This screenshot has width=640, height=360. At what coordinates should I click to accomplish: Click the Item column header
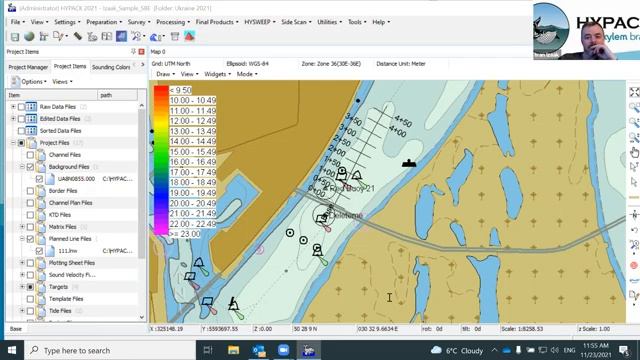52,95
